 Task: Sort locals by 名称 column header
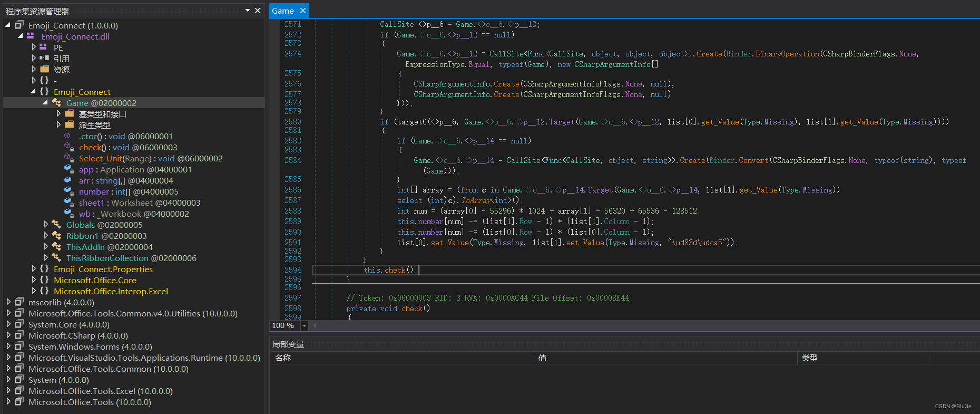click(x=401, y=358)
